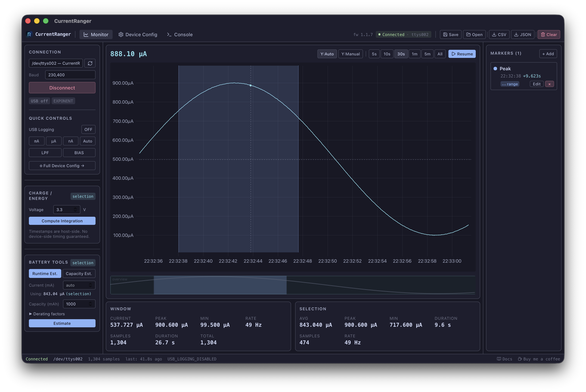This screenshot has width=586, height=392.
Task: Delete the Peak marker with x icon
Action: (550, 84)
